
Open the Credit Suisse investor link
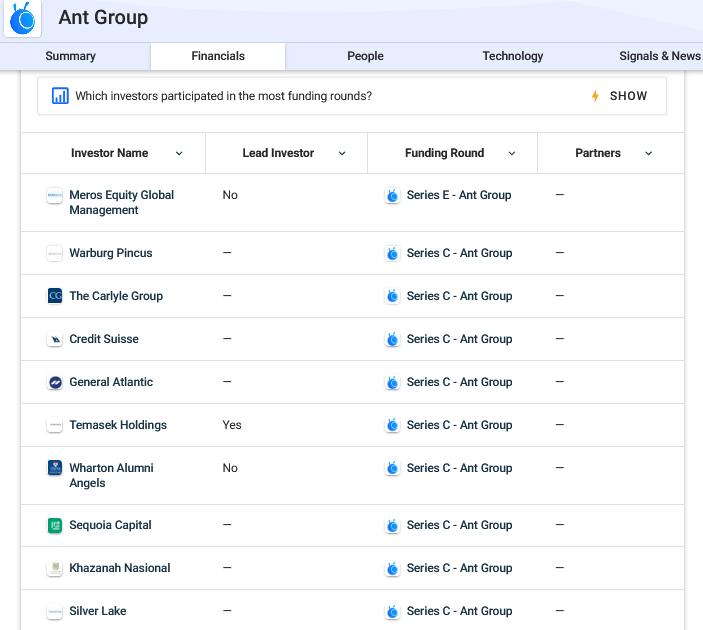point(104,339)
